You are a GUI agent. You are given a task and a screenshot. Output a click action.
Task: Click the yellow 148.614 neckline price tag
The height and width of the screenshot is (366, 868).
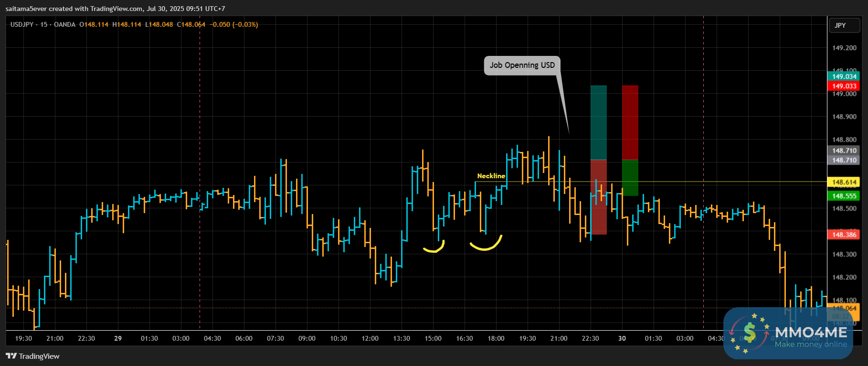[844, 182]
